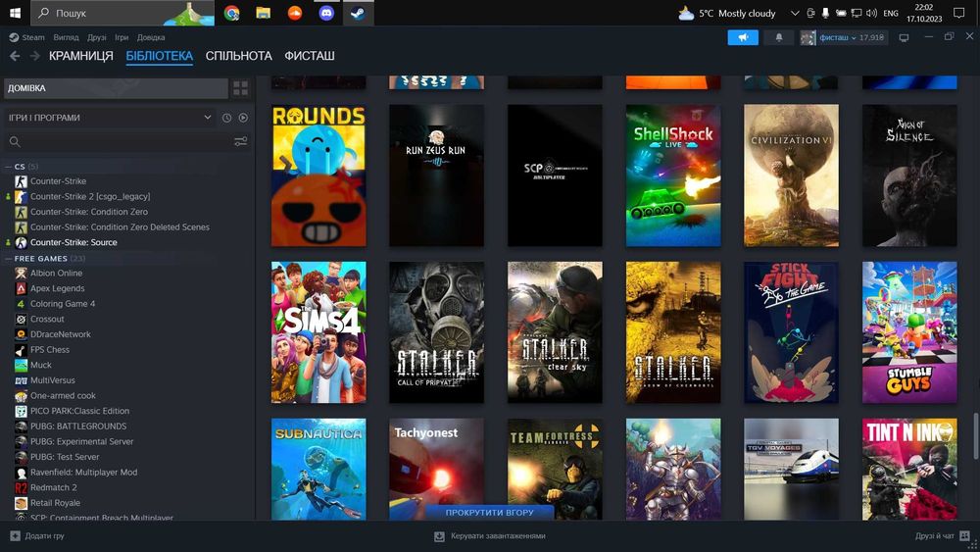
Task: Click the Windows taskbar search box
Action: [x=122, y=13]
